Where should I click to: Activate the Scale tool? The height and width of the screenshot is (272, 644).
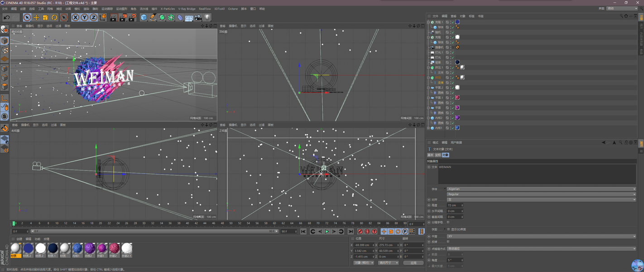[45, 17]
